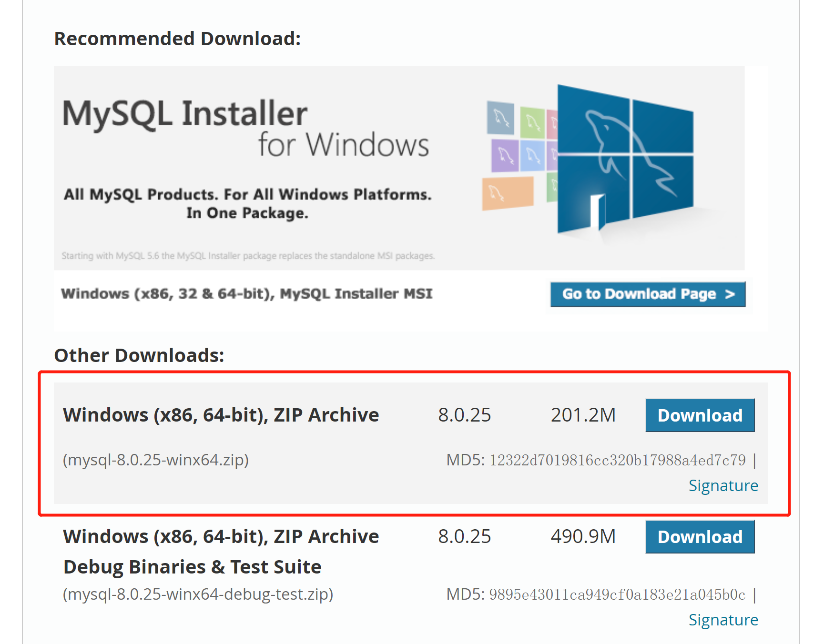Open Signature link for mysql-8.0.25-winx64.zip
Image resolution: width=834 pixels, height=644 pixels.
(723, 485)
